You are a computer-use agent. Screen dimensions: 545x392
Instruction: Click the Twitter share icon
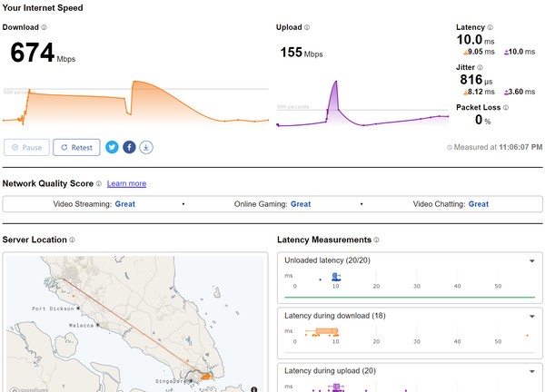(113, 147)
